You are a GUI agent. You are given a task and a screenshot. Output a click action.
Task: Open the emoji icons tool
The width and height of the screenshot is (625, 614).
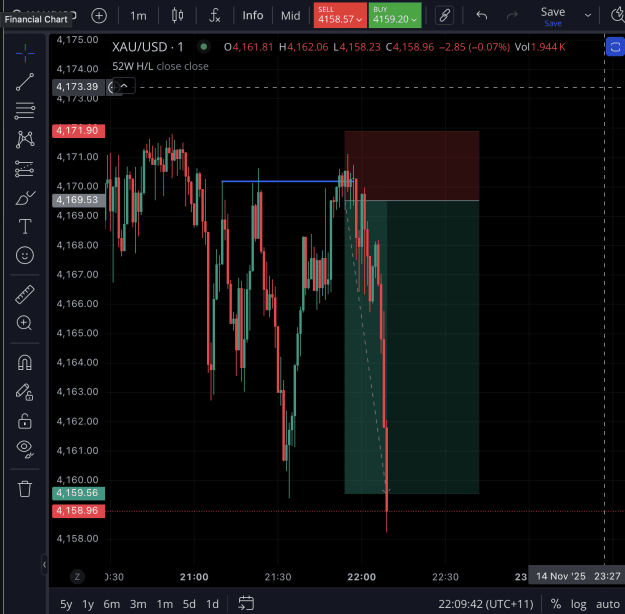coord(25,255)
